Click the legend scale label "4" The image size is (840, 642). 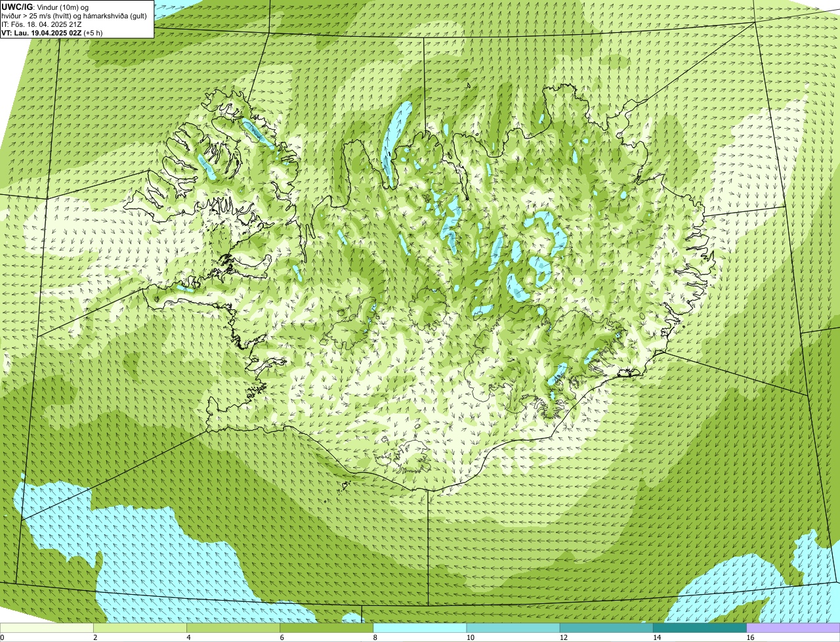[188, 637]
